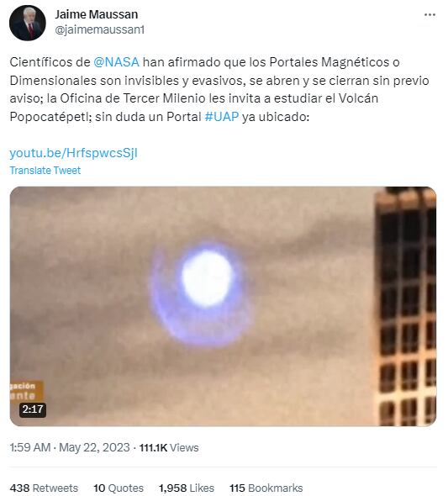Show the 438 Retweets list

pyautogui.click(x=44, y=488)
